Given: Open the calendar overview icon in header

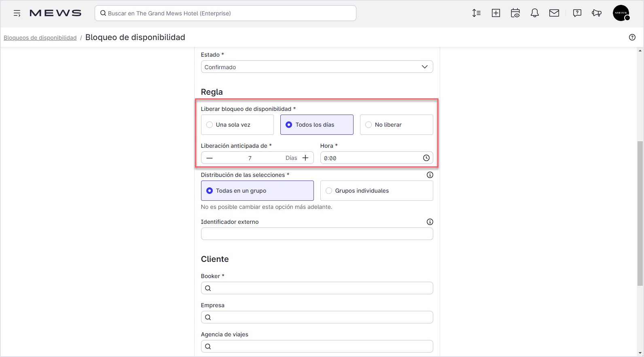Looking at the screenshot, I should (x=515, y=13).
